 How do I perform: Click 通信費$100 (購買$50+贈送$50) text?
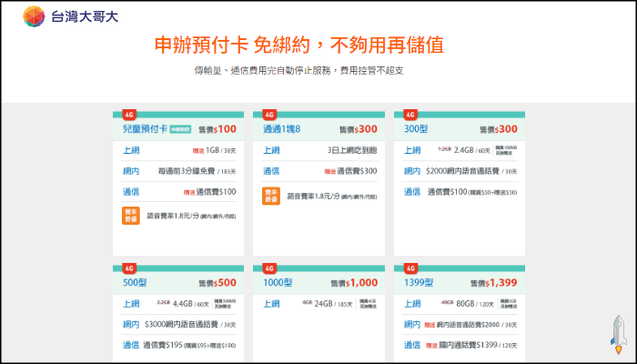point(472,192)
